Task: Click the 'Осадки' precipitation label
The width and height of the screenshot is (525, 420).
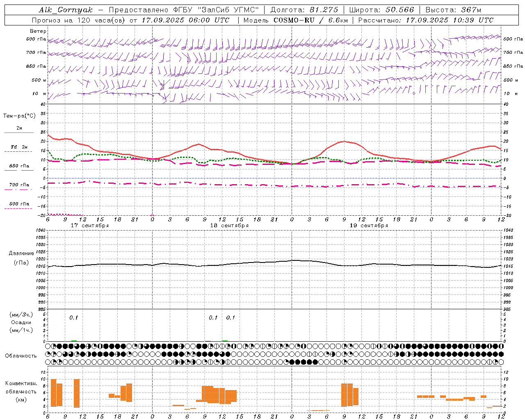Action: tap(21, 322)
